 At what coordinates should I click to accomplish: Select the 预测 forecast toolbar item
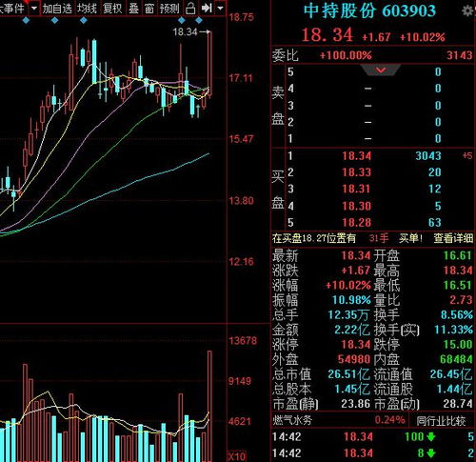click(169, 9)
